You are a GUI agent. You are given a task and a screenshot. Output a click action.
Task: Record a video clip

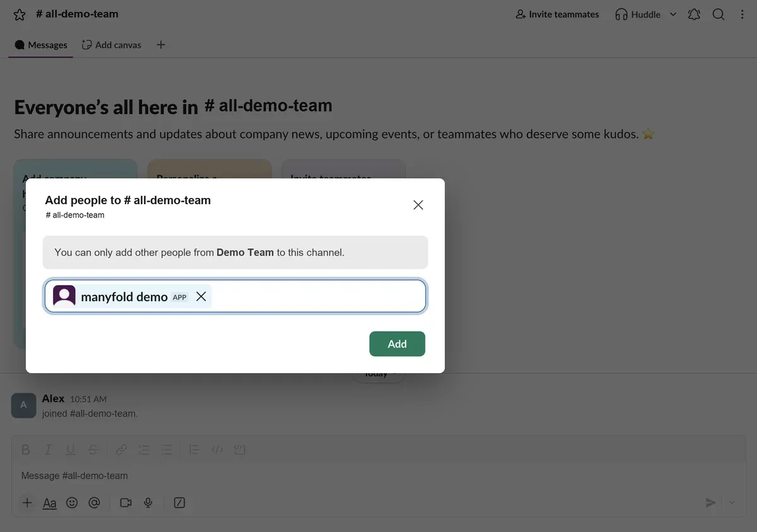point(126,502)
